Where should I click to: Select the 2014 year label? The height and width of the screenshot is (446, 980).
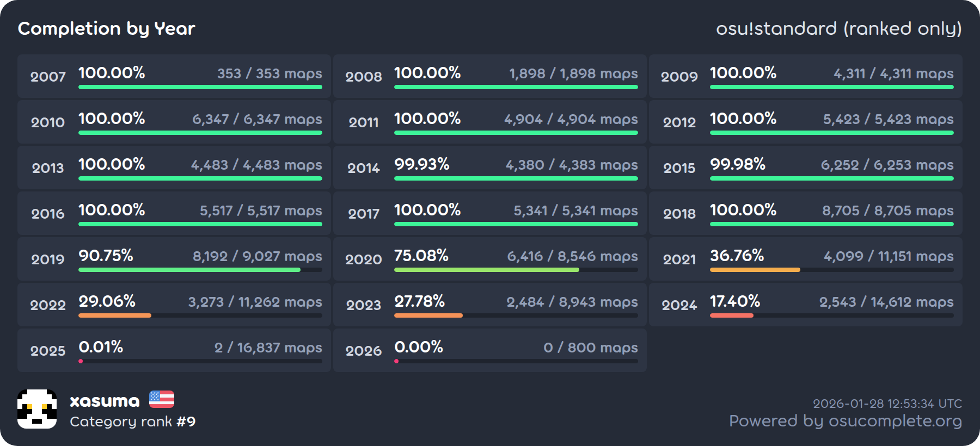coord(364,168)
